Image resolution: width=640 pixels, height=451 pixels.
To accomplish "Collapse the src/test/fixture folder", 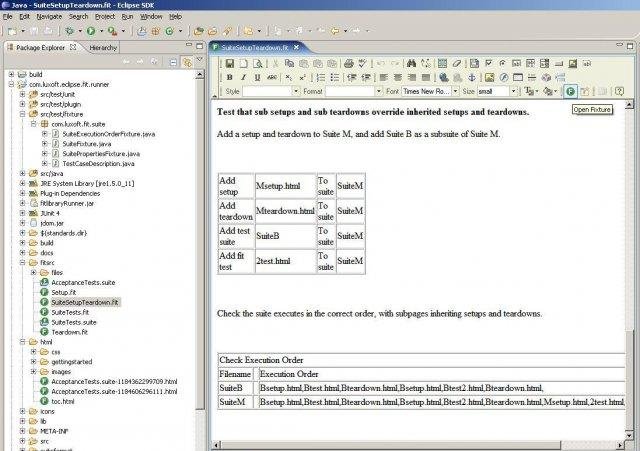I will 23,114.
